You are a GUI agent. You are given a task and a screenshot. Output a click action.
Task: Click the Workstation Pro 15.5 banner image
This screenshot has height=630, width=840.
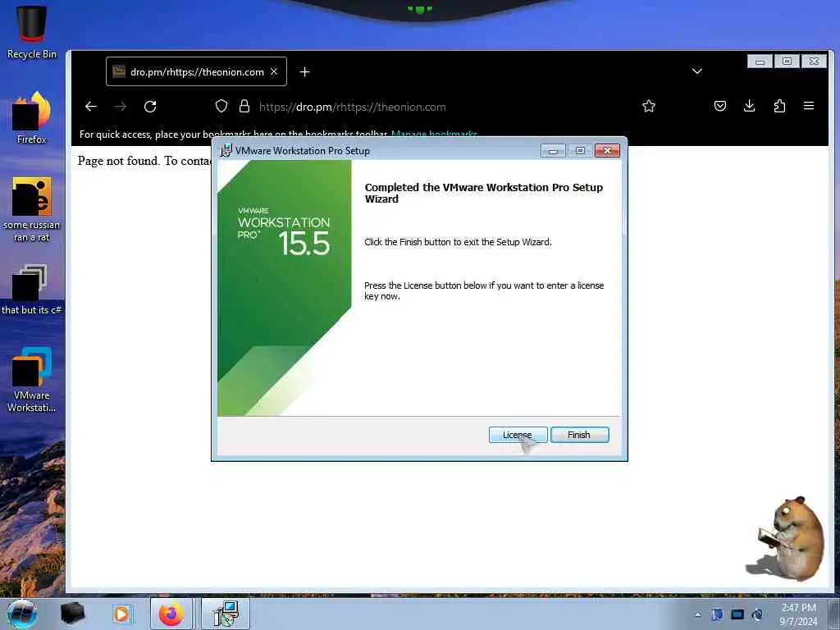[285, 288]
